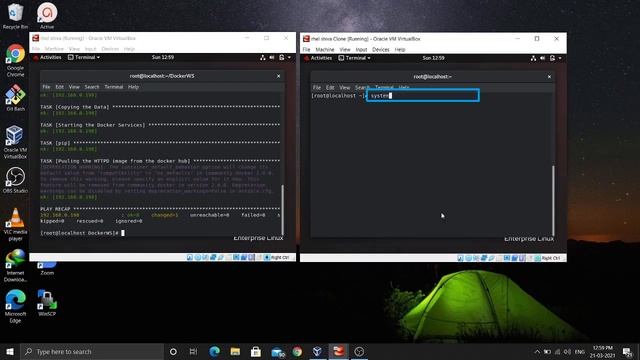Open Terminal app dropdown in Clone VM

click(355, 58)
